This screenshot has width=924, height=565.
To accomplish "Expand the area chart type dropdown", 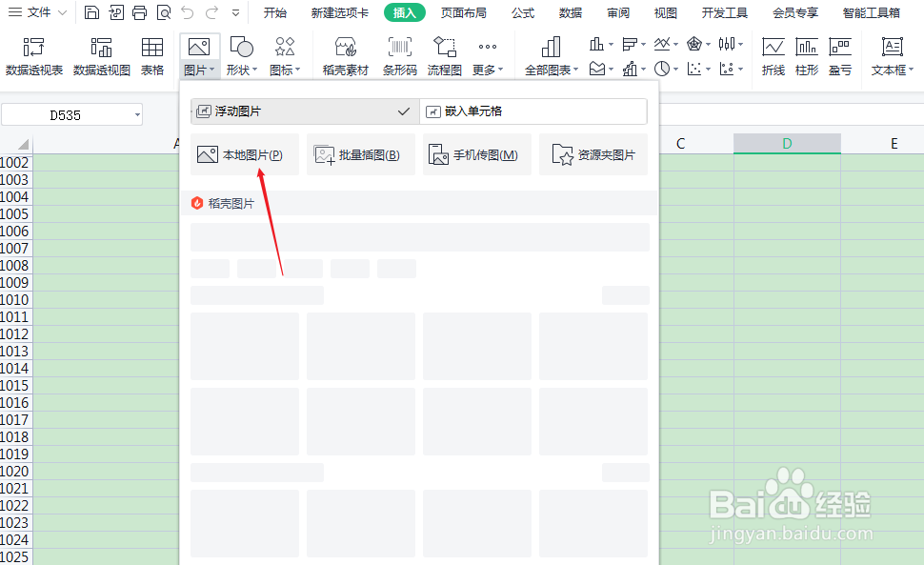I will 611,69.
